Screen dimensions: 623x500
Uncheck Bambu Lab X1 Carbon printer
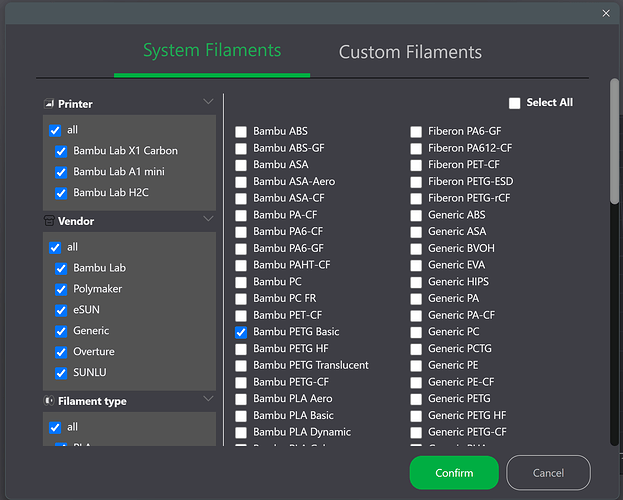tap(61, 151)
